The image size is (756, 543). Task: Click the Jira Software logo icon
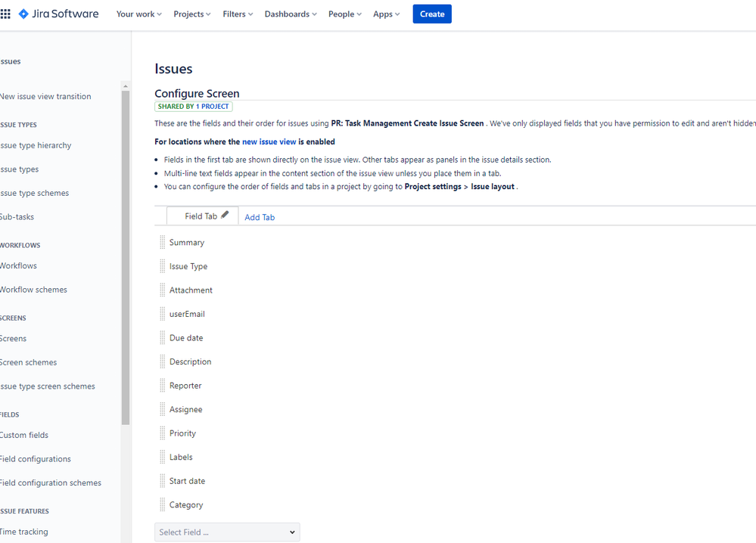23,13
